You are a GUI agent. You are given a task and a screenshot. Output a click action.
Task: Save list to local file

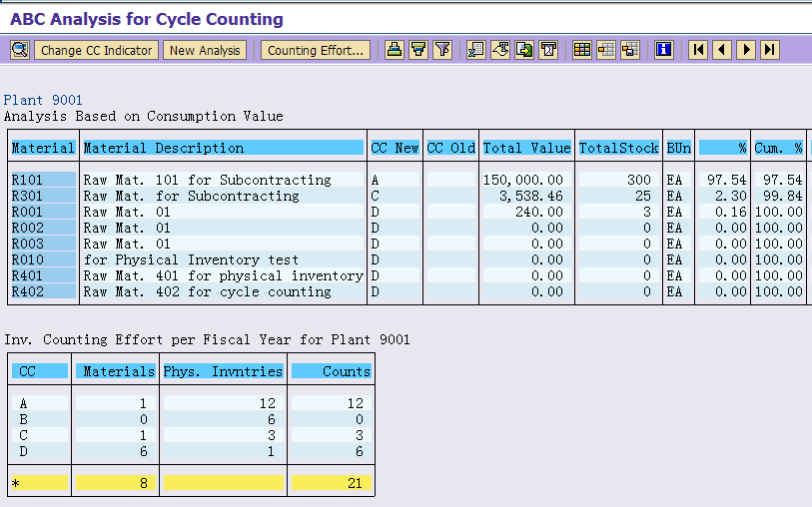pos(524,50)
